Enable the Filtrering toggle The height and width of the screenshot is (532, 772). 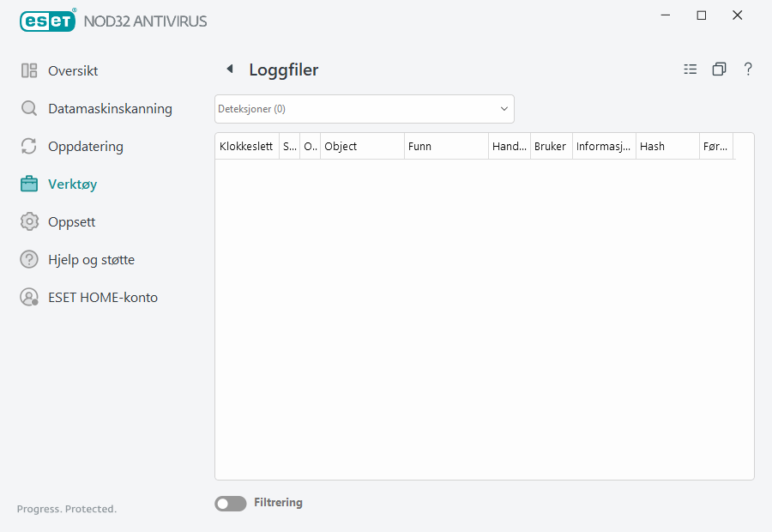click(230, 503)
